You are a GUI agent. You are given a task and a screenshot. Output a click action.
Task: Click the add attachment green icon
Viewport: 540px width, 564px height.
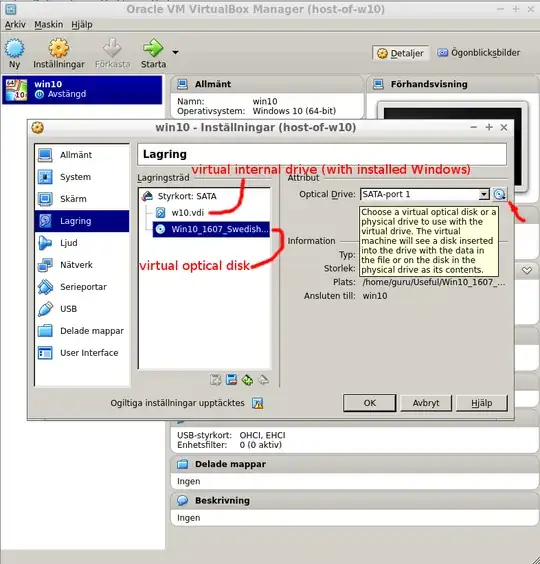tap(247, 380)
